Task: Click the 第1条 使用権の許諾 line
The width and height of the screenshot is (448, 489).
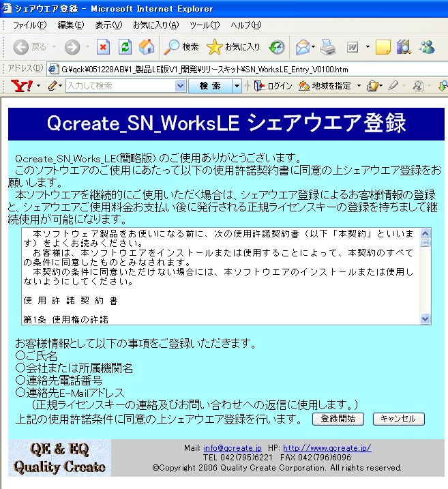Action: pos(65,320)
